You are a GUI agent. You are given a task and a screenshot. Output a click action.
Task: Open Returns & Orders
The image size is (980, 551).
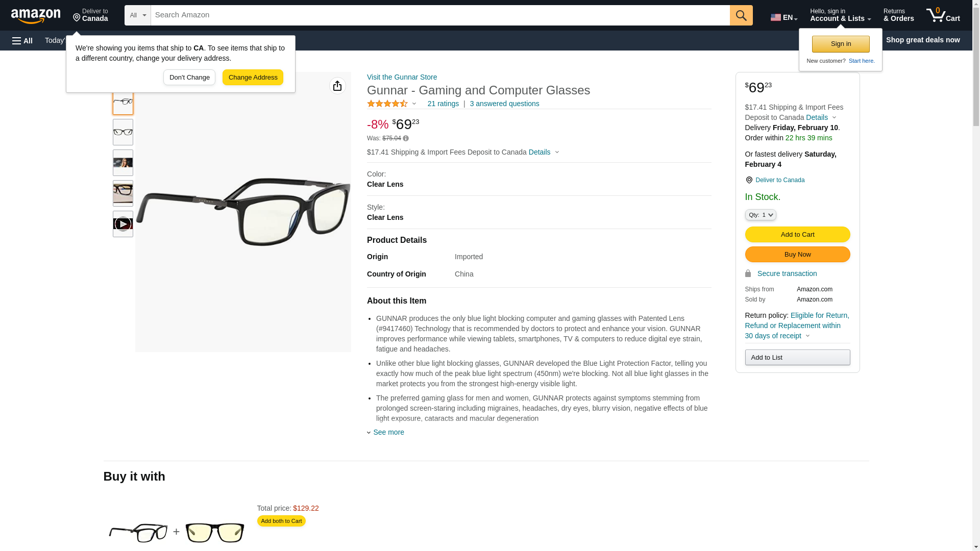click(x=898, y=15)
